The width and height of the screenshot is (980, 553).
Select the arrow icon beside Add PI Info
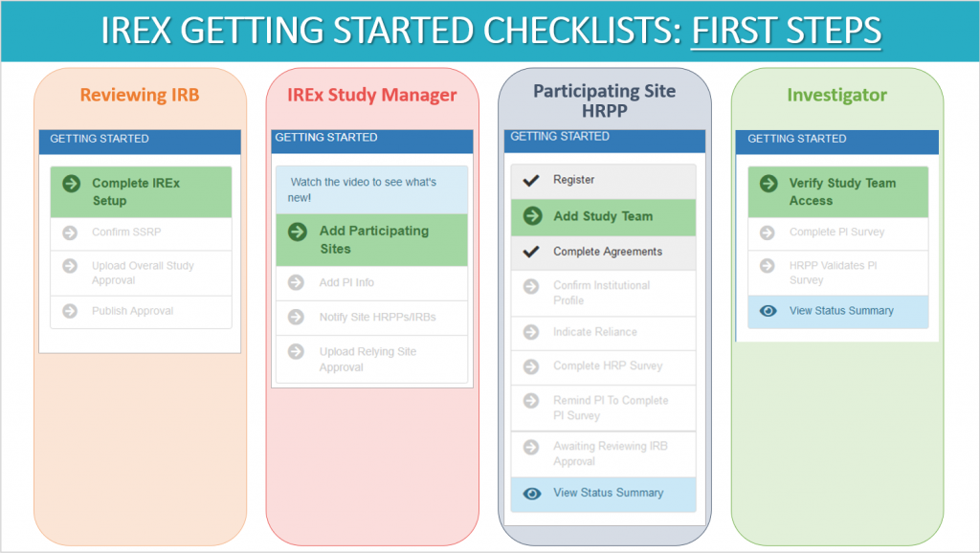tap(295, 280)
